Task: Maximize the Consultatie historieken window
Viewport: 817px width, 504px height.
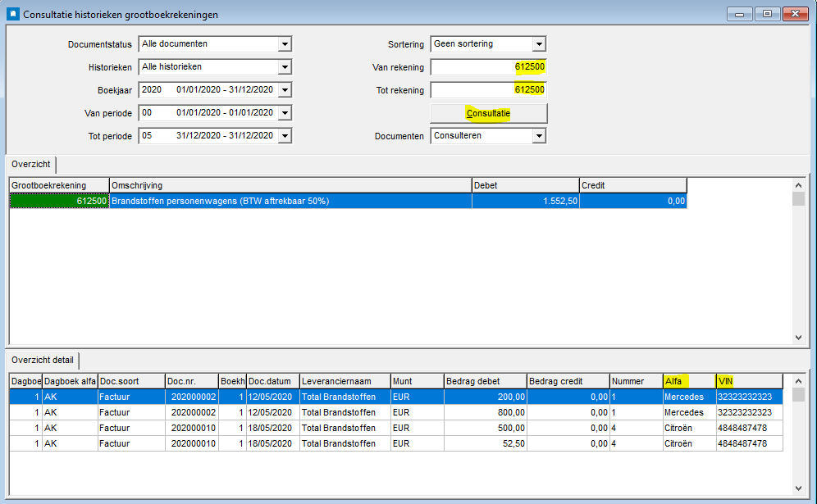Action: tap(768, 14)
